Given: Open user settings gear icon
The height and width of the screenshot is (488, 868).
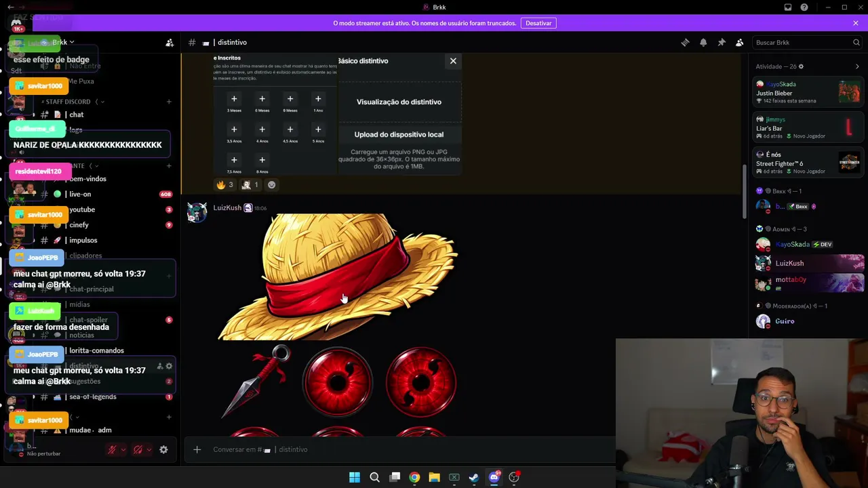Looking at the screenshot, I should [163, 449].
